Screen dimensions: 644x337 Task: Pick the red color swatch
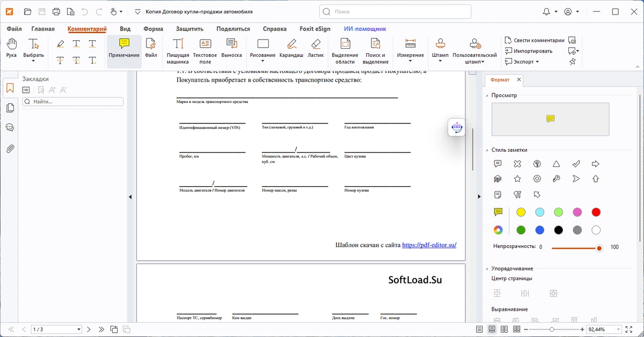click(596, 213)
